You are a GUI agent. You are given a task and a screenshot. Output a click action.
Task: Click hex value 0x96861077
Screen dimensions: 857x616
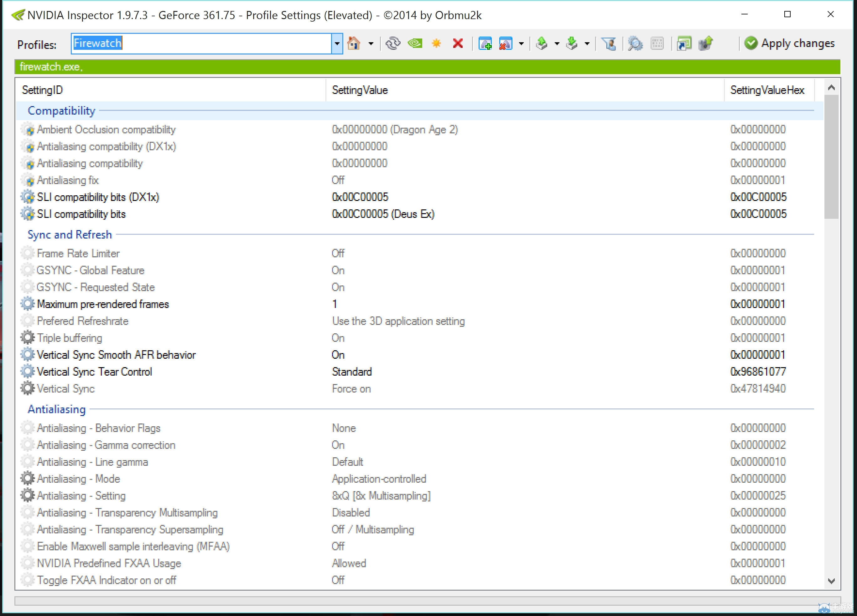pyautogui.click(x=758, y=372)
